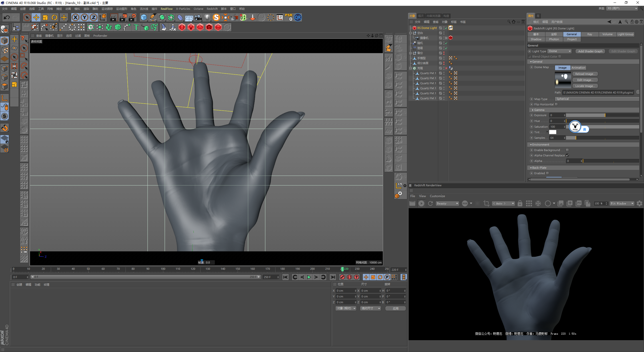Screen dimensions: 644x352
Task: Click the timeline play forward button
Action: click(309, 277)
